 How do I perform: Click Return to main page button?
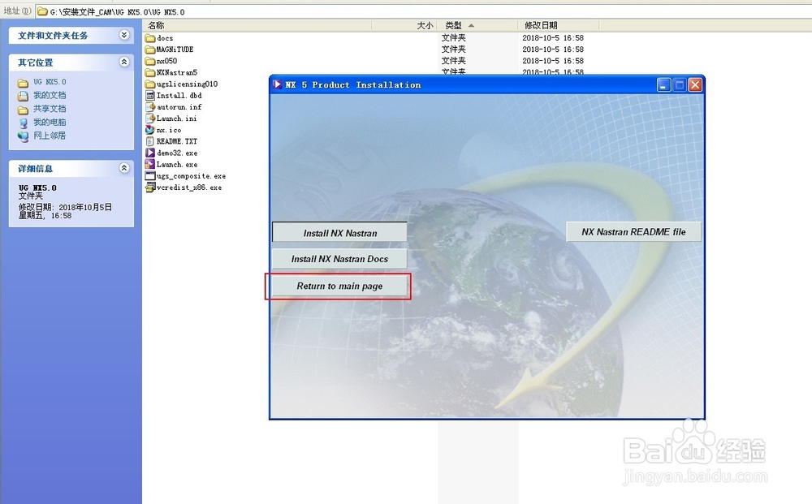[x=339, y=286]
